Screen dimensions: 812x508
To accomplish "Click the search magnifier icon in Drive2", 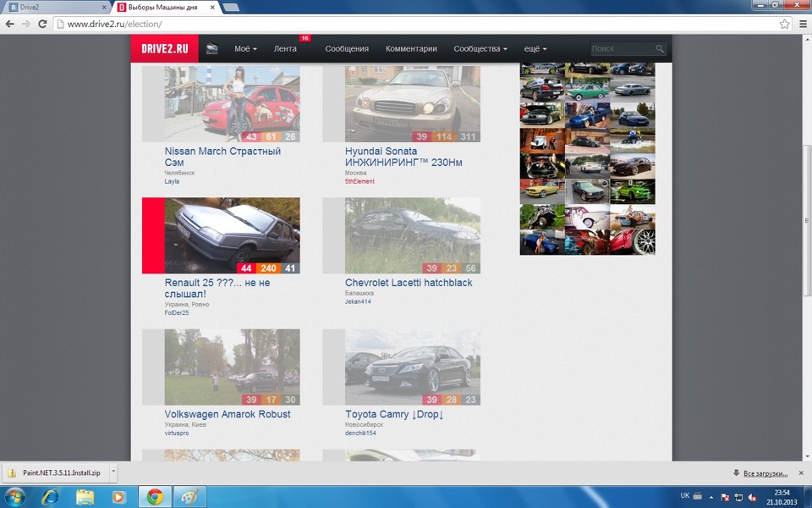I will (659, 49).
